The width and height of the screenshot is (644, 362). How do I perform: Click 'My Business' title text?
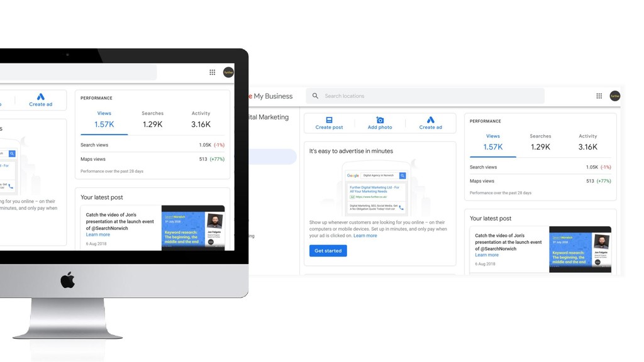(x=273, y=96)
